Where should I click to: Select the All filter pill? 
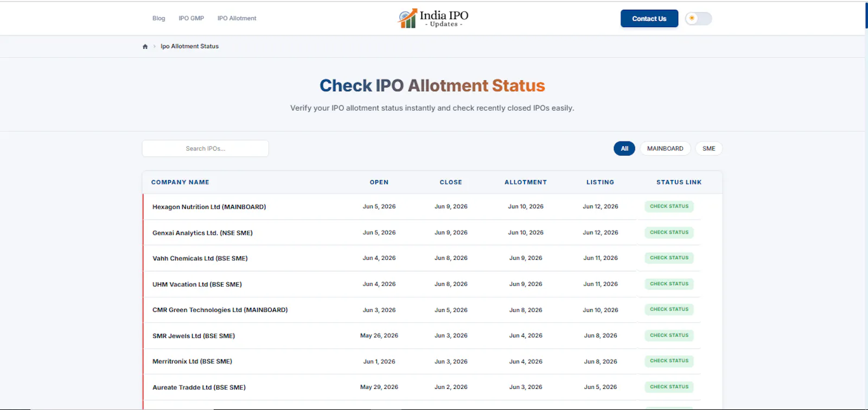[x=624, y=149]
